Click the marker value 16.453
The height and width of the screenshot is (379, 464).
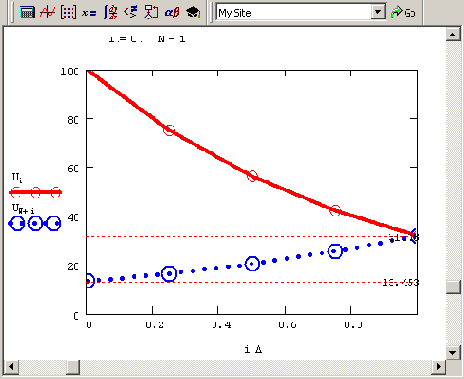[x=400, y=283]
